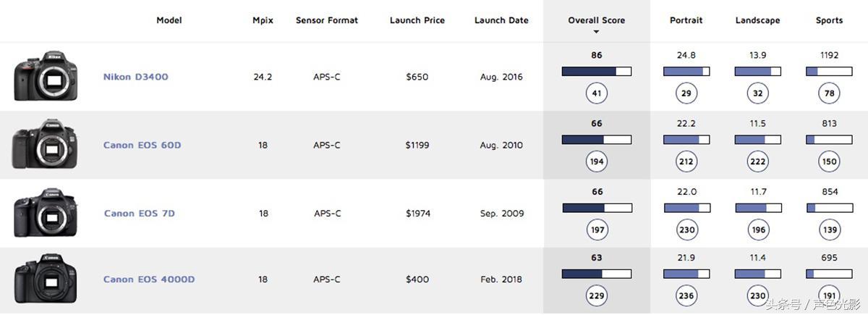868x315 pixels.
Task: Open the Canon EOS 4000D link
Action: 149,280
